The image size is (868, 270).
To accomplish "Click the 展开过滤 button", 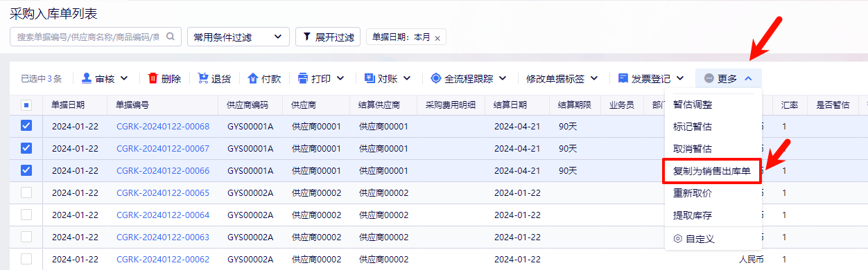I will (x=328, y=37).
